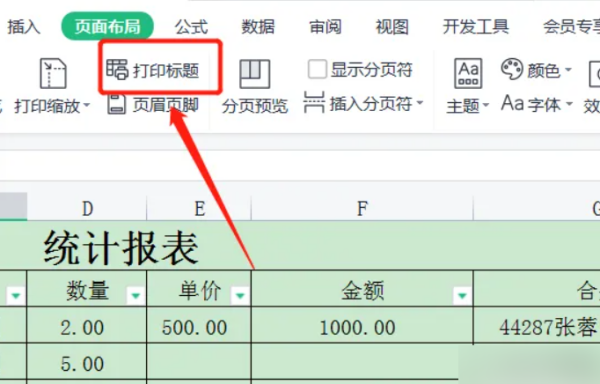Expand the 打印缩放 dropdown arrow
Viewport: 600px width, 384px height.
(x=86, y=105)
